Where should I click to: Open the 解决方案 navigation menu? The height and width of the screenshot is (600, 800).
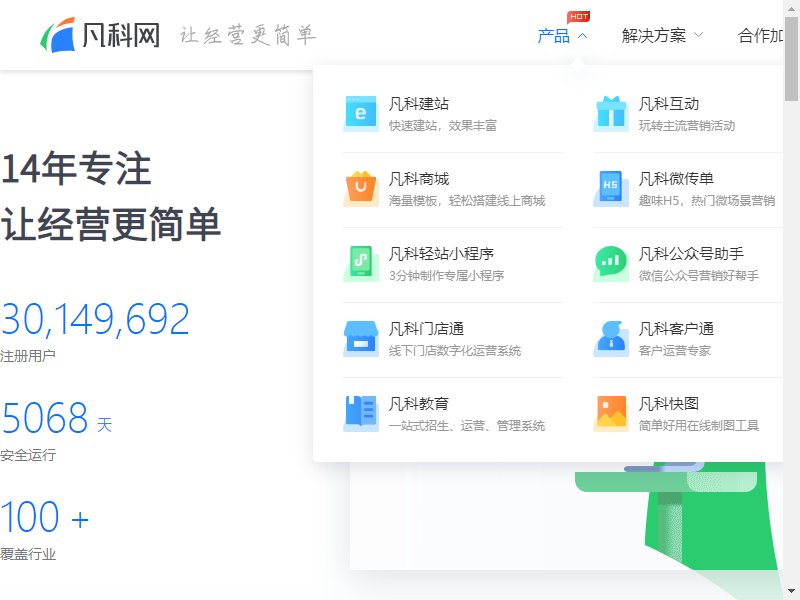[x=654, y=36]
